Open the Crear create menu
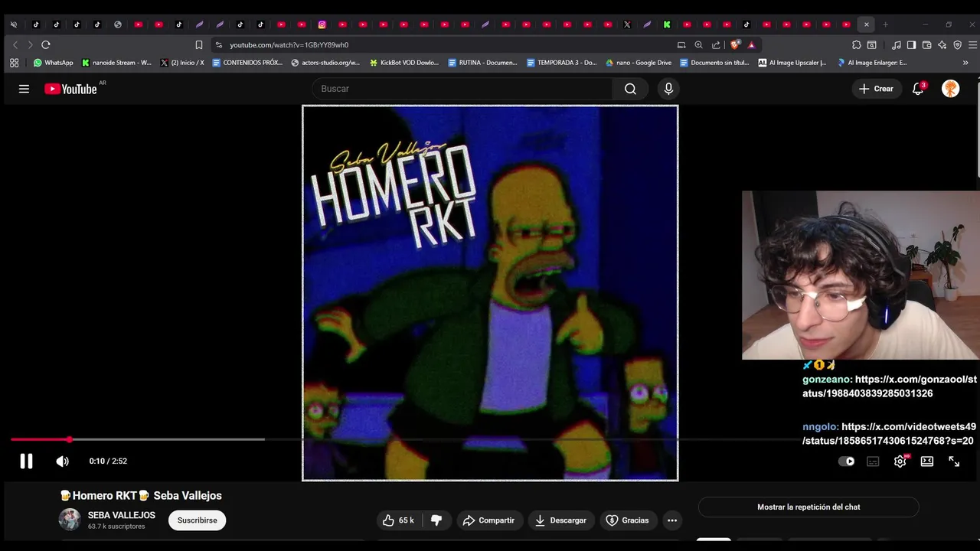Screen dimensions: 980x551 click(x=876, y=89)
